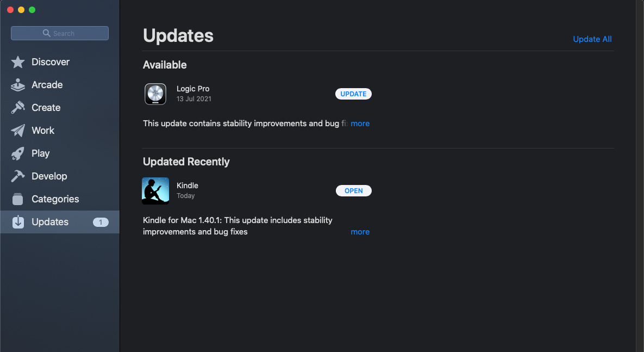The image size is (644, 352).
Task: Click the Updates notification badge showing 1
Action: click(101, 221)
